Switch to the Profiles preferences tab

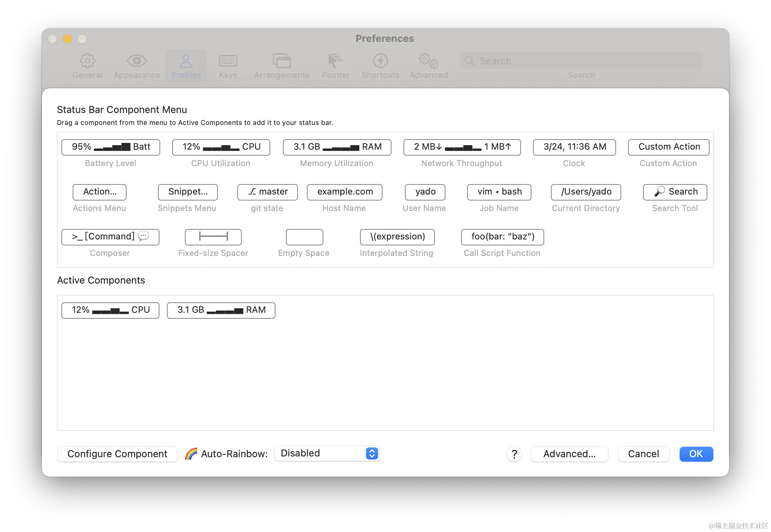(186, 66)
